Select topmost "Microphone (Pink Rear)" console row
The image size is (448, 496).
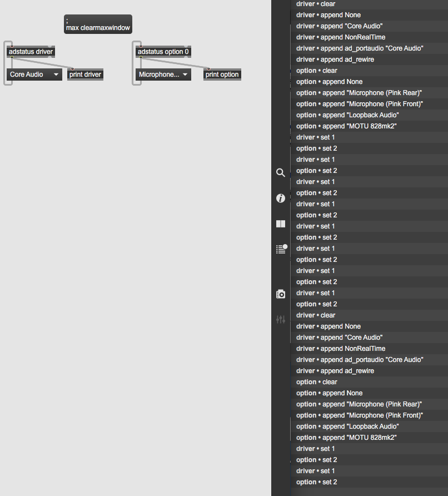click(369, 93)
